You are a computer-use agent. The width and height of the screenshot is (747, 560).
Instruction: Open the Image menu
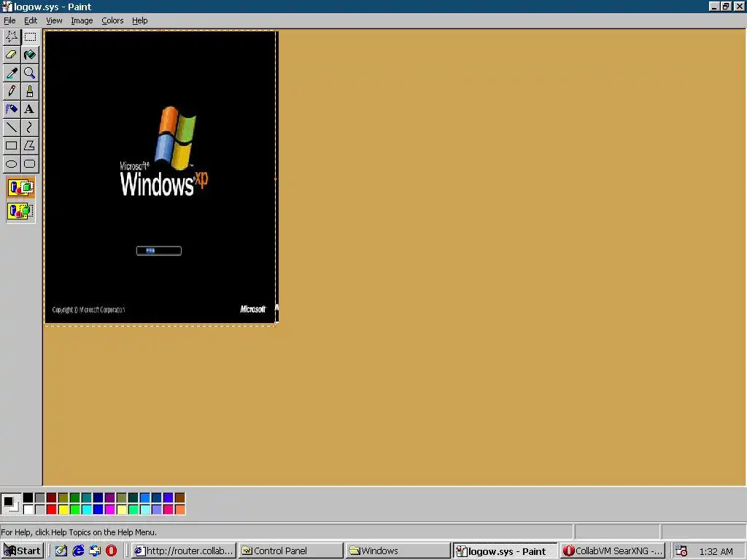82,20
